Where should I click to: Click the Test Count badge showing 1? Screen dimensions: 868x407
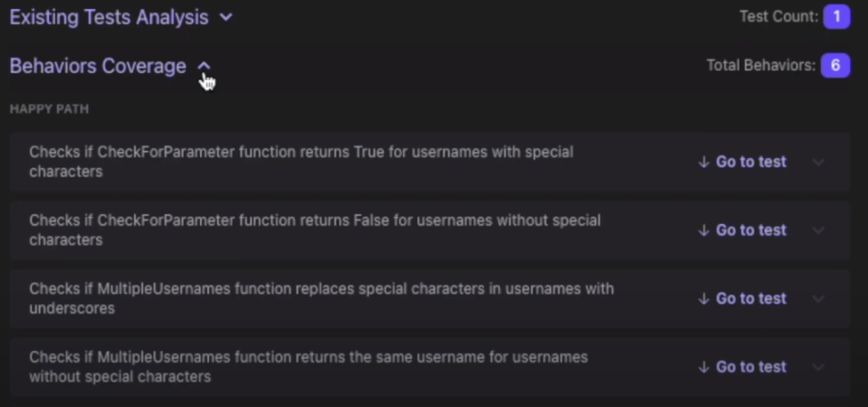pos(837,16)
